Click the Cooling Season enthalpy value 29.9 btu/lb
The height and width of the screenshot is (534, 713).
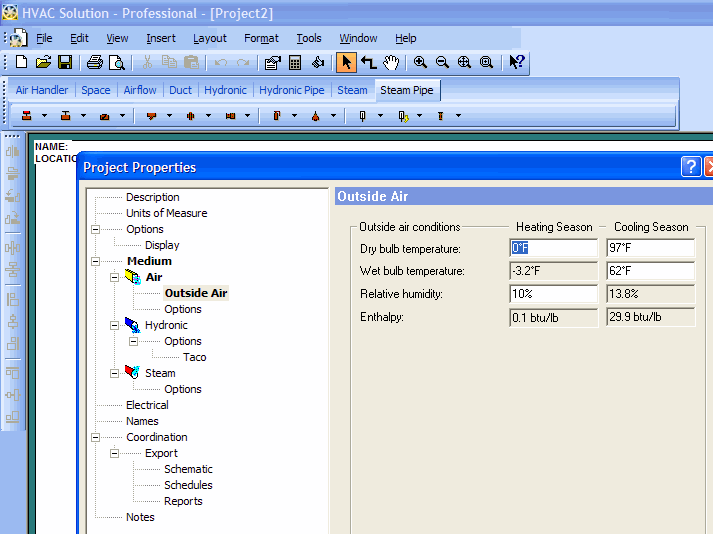650,317
